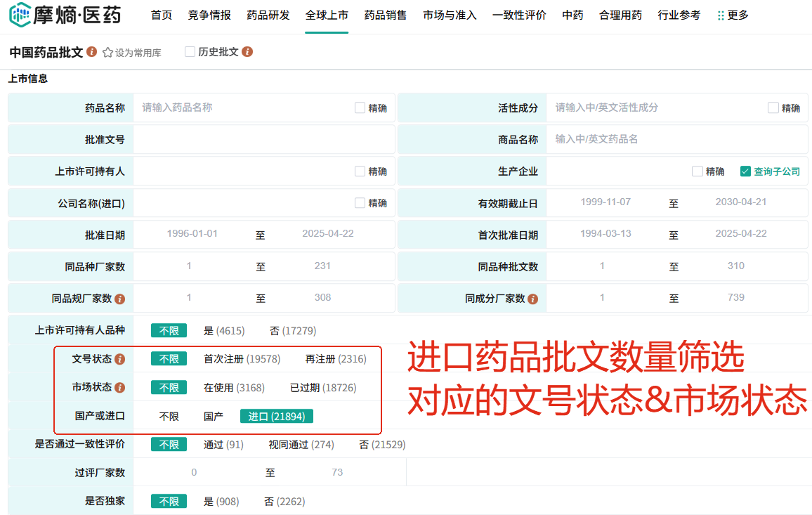Click info icon next to 历史批文
The height and width of the screenshot is (515, 812).
tap(247, 52)
